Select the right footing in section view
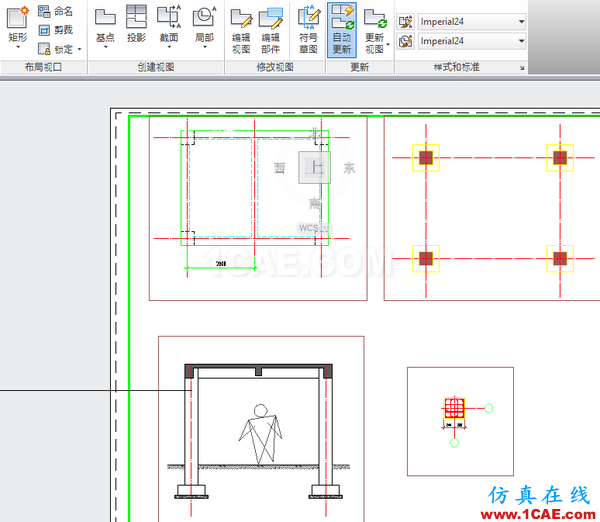The image size is (600, 522). tap(325, 491)
